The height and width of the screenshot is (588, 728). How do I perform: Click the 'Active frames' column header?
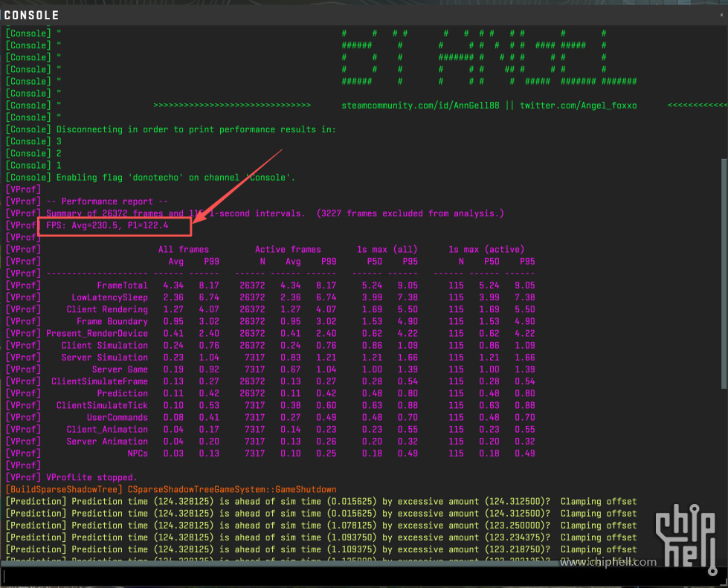pyautogui.click(x=288, y=250)
